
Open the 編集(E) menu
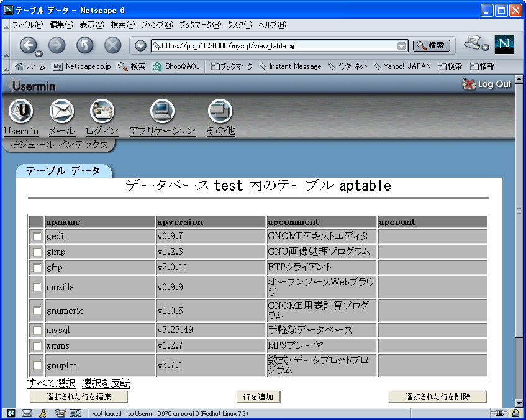61,24
